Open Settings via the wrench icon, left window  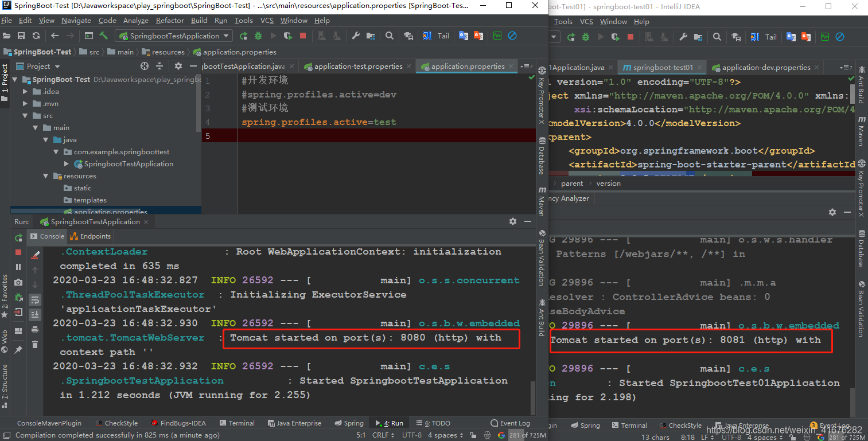tap(356, 36)
